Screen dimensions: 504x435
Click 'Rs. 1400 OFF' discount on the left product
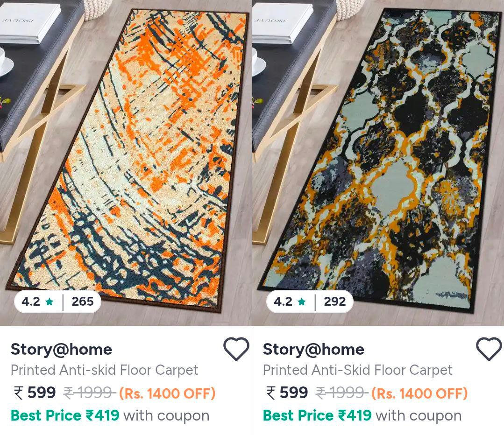click(x=167, y=393)
